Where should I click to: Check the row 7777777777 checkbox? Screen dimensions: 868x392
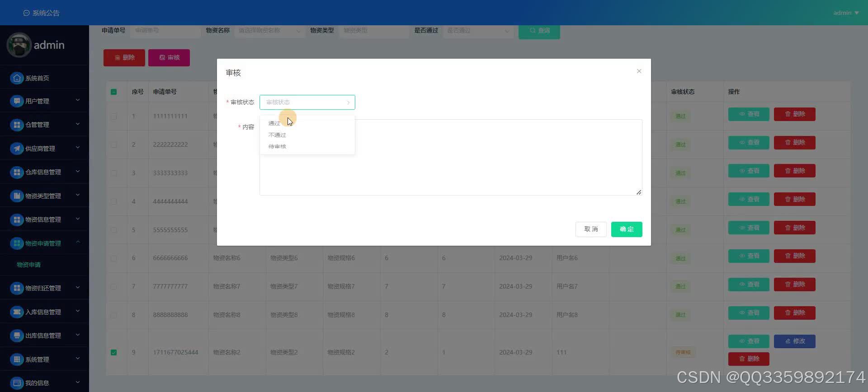tap(114, 287)
